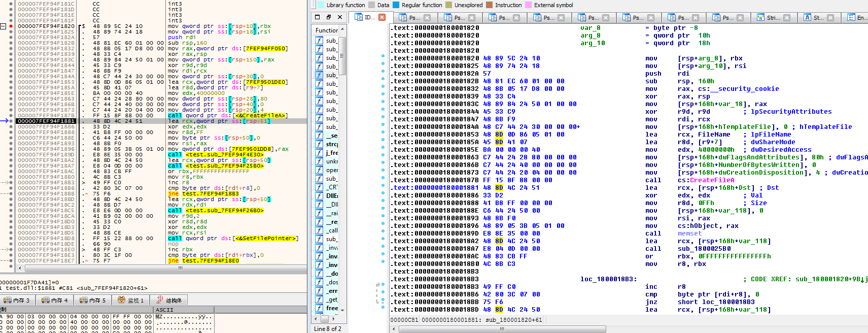The width and height of the screenshot is (868, 333).
Task: Click the Regular function color legend swatch
Action: pos(397,5)
